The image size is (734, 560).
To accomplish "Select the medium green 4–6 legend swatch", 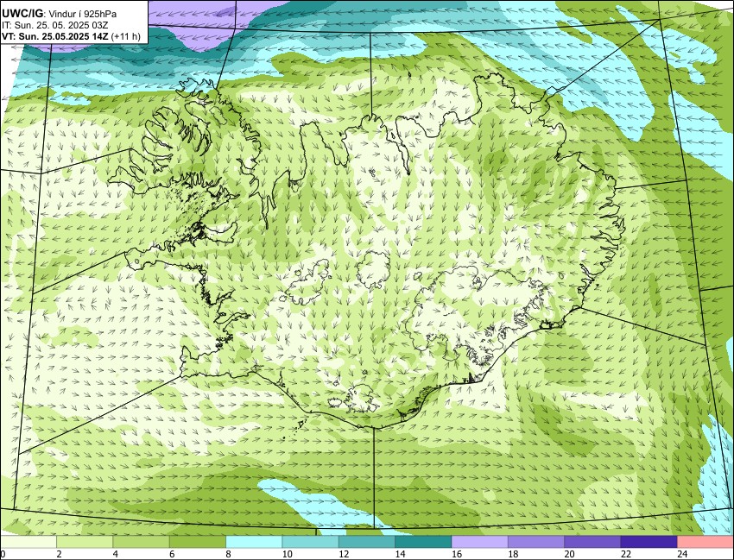I will click(x=141, y=542).
